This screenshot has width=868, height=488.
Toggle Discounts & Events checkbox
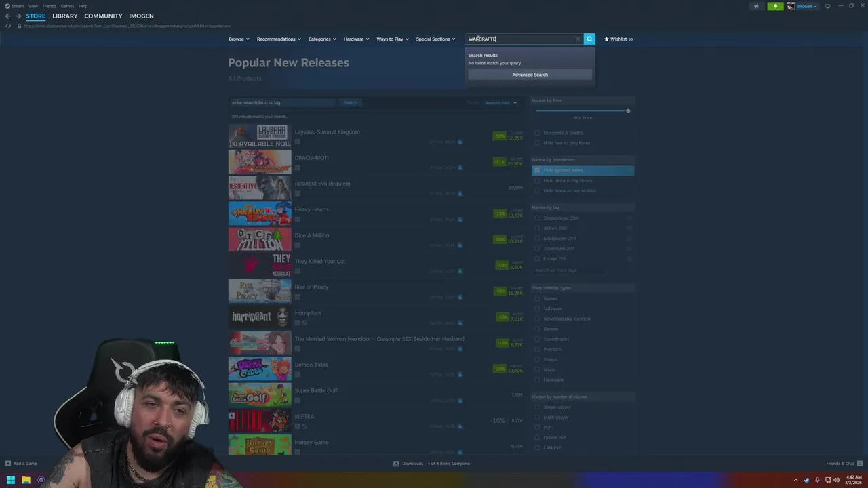point(537,133)
